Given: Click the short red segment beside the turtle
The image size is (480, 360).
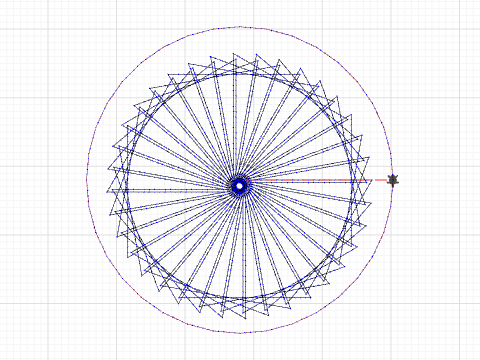Looking at the screenshot, I should (381, 180).
